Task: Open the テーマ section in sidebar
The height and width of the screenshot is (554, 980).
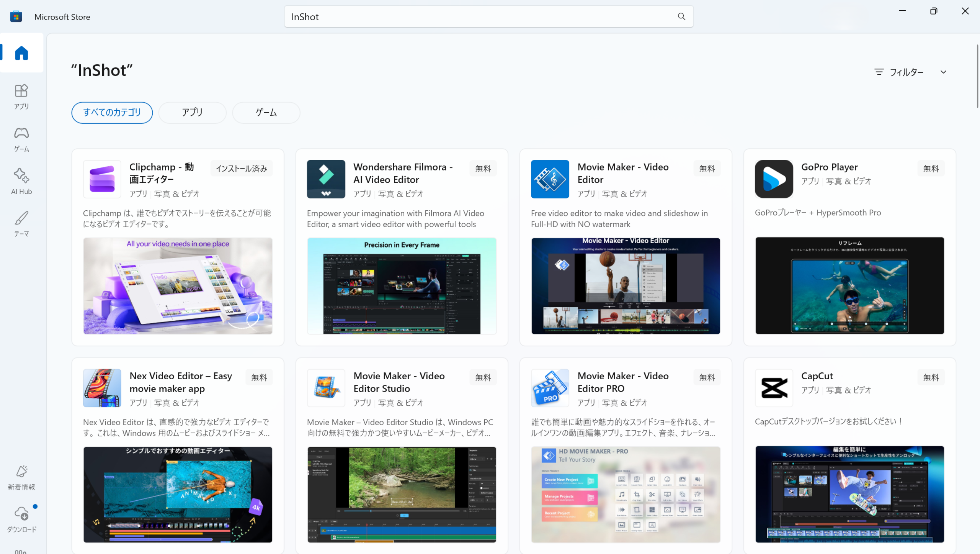Action: coord(21,224)
